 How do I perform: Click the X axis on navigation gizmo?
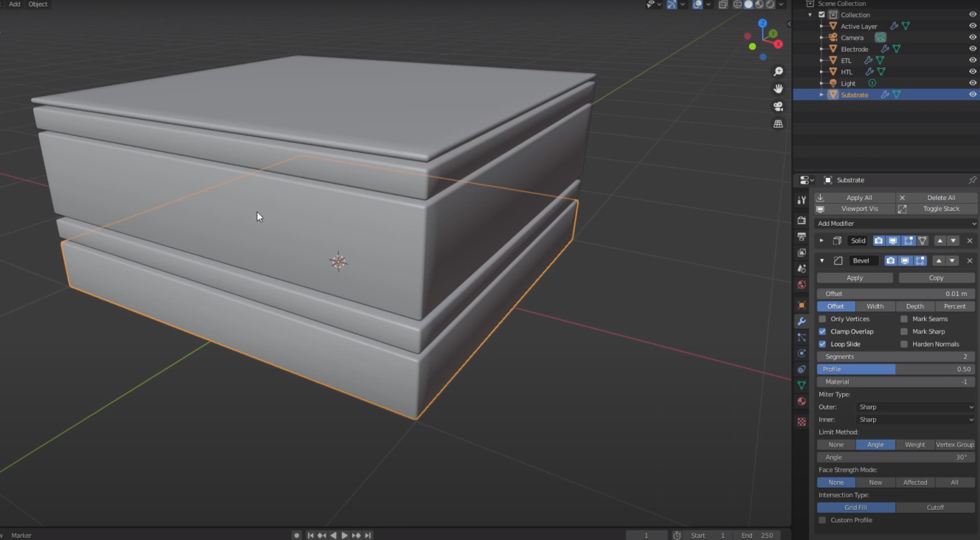[778, 44]
